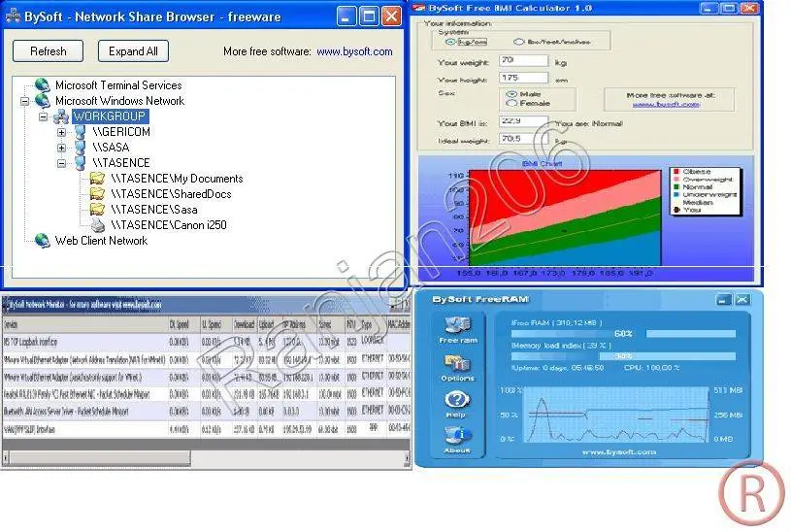Click the Your height input field
This screenshot has height=532, width=791.
[x=523, y=78]
